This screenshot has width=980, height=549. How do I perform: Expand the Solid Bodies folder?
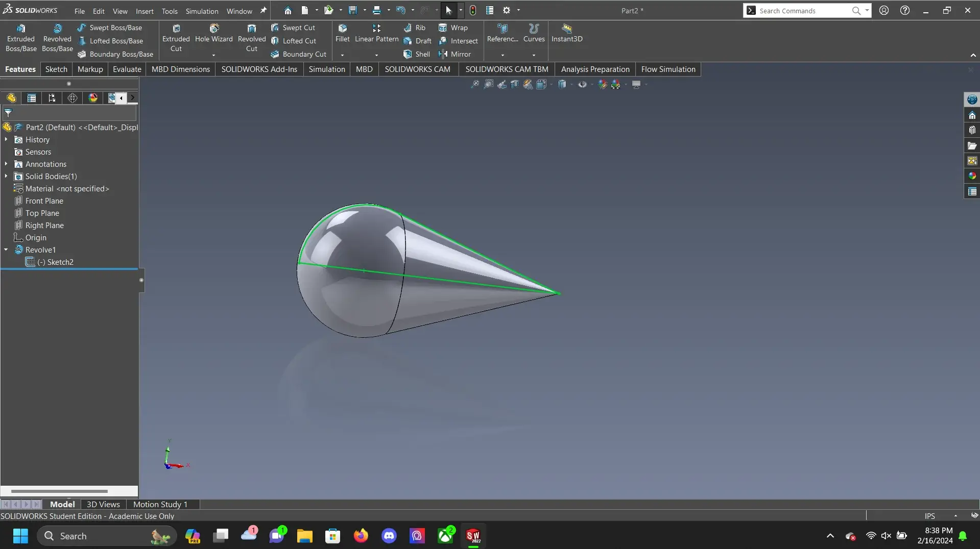point(6,176)
